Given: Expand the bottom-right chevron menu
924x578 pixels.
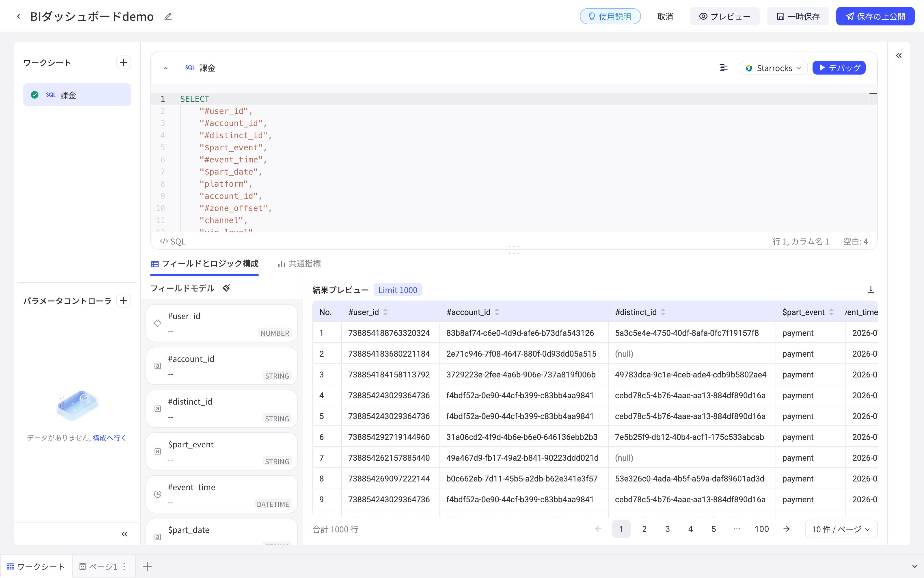Looking at the screenshot, I should tap(914, 566).
